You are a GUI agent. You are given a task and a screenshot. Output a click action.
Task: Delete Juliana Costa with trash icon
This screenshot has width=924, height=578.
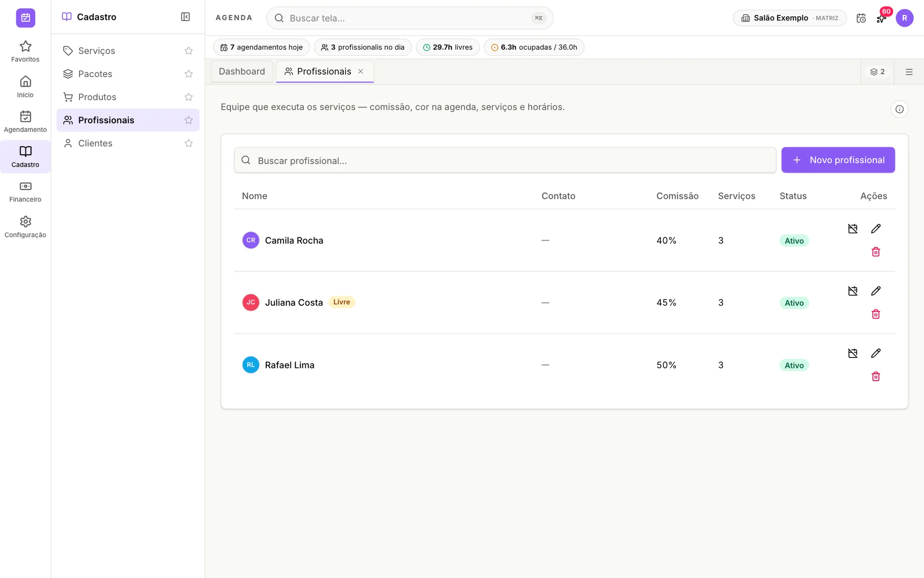click(875, 314)
